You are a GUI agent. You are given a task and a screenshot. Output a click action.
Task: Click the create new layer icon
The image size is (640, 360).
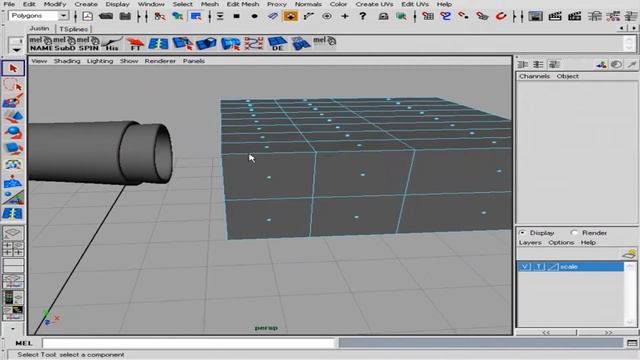click(629, 254)
